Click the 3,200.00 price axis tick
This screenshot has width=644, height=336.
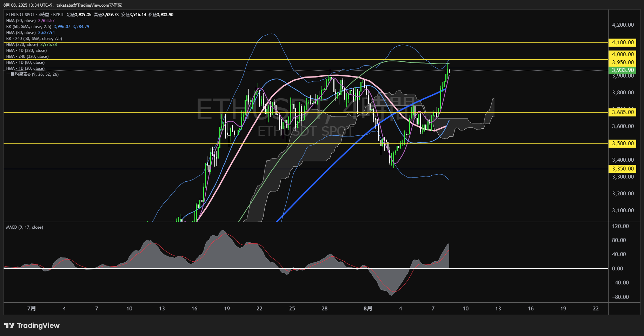click(x=623, y=194)
